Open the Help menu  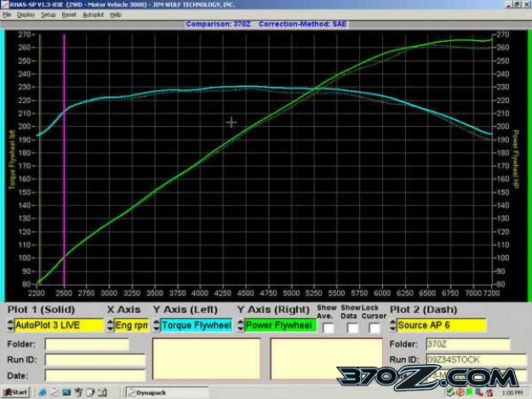point(116,15)
